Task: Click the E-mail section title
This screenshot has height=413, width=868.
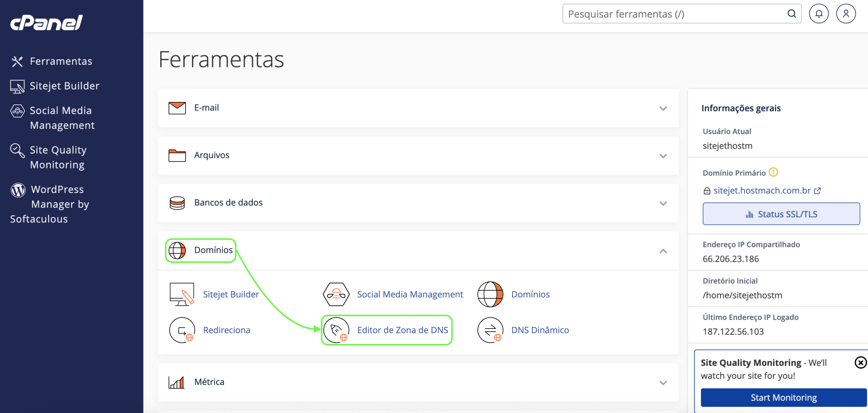Action: pos(206,107)
